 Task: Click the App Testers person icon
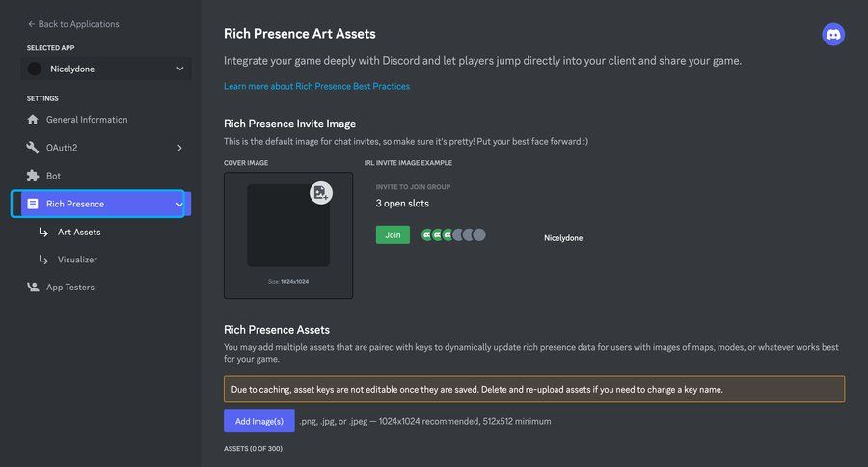[x=33, y=287]
